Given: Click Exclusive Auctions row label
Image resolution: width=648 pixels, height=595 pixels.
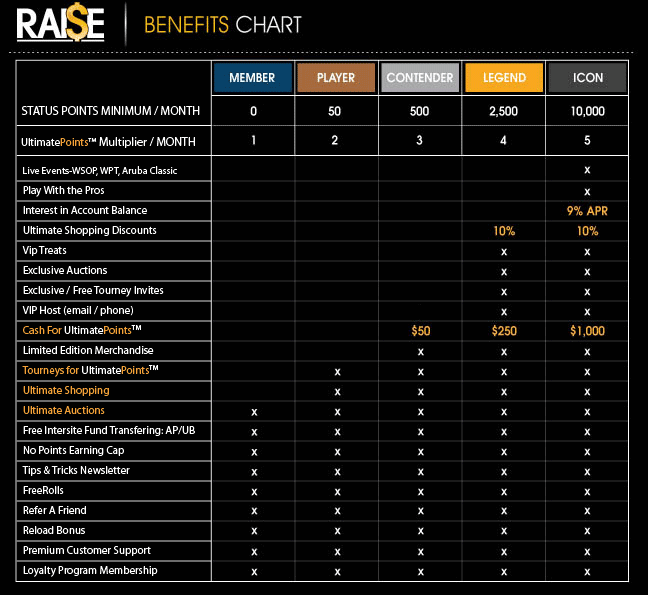Looking at the screenshot, I should tap(65, 270).
